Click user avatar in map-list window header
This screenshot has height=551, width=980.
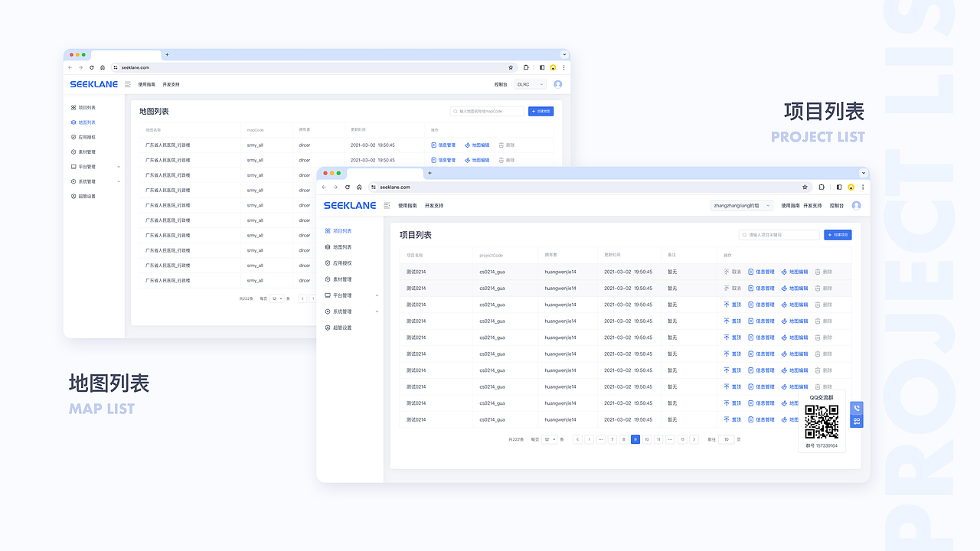click(x=557, y=84)
